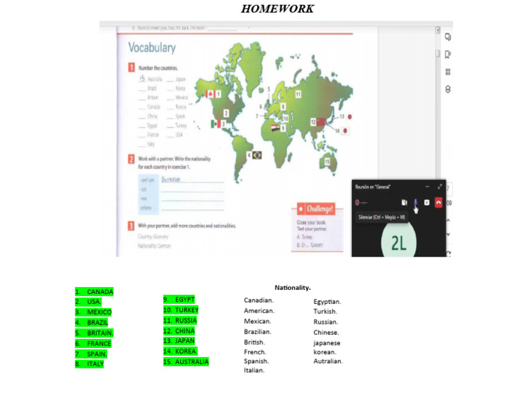Click the word Autralian.
The image size is (532, 411).
(x=328, y=361)
